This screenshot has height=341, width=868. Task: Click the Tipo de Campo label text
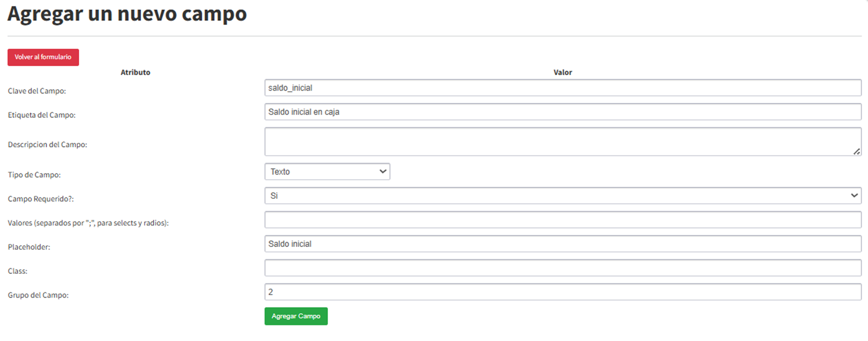pos(35,175)
